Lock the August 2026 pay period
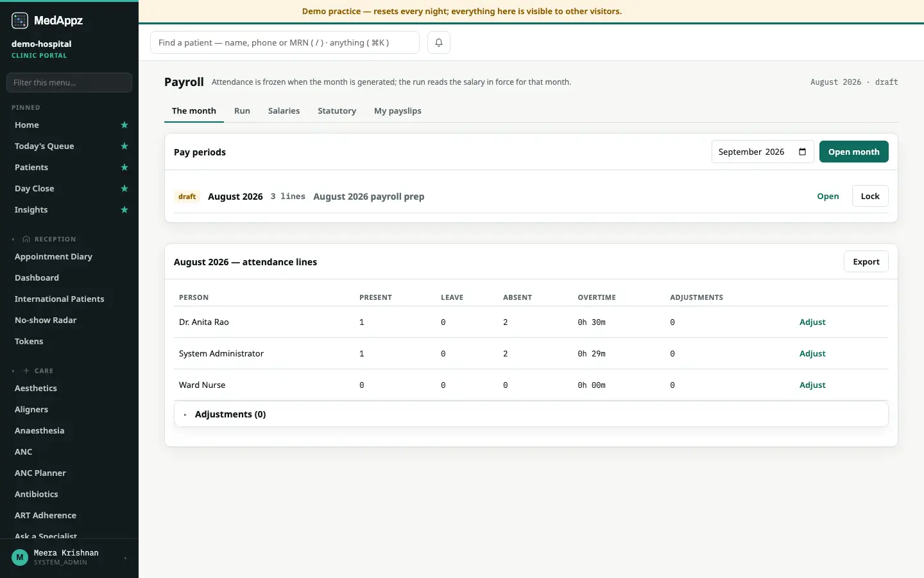This screenshot has width=924, height=578. pyautogui.click(x=870, y=196)
